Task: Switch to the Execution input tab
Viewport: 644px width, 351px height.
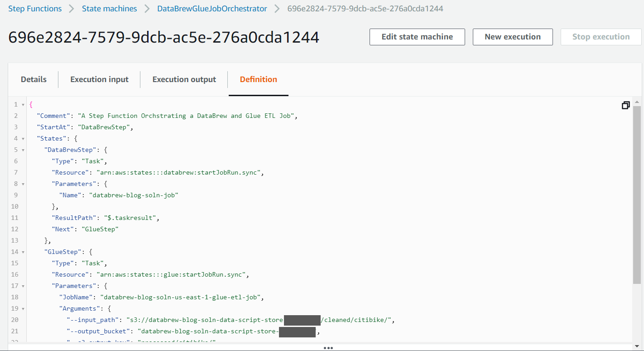Action: point(99,79)
